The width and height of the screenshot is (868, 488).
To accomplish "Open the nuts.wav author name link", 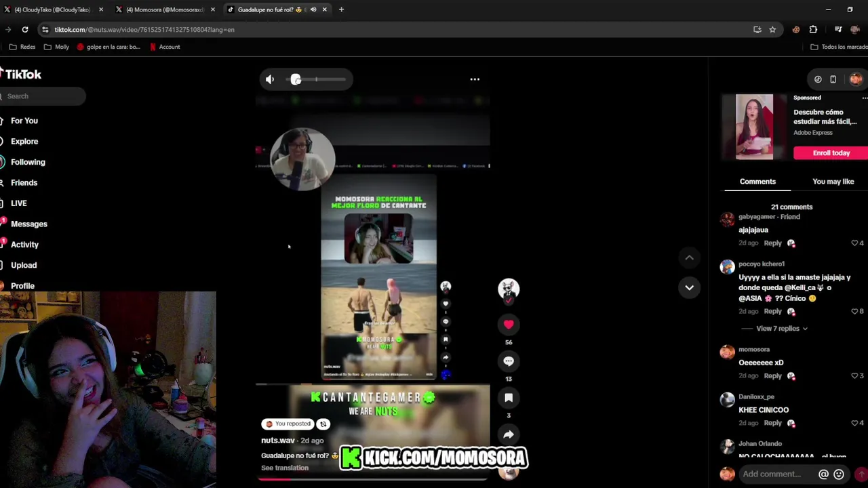I will pos(278,441).
